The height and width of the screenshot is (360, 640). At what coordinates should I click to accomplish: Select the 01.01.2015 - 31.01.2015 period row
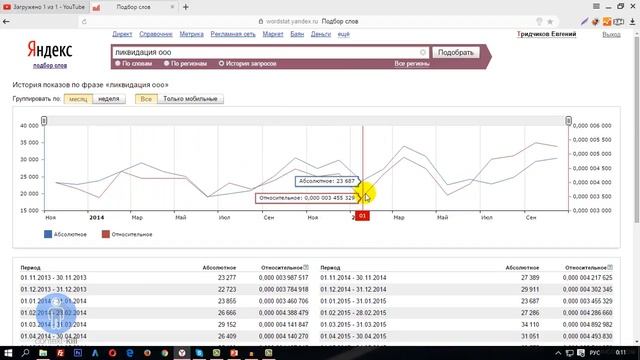pos(467,301)
